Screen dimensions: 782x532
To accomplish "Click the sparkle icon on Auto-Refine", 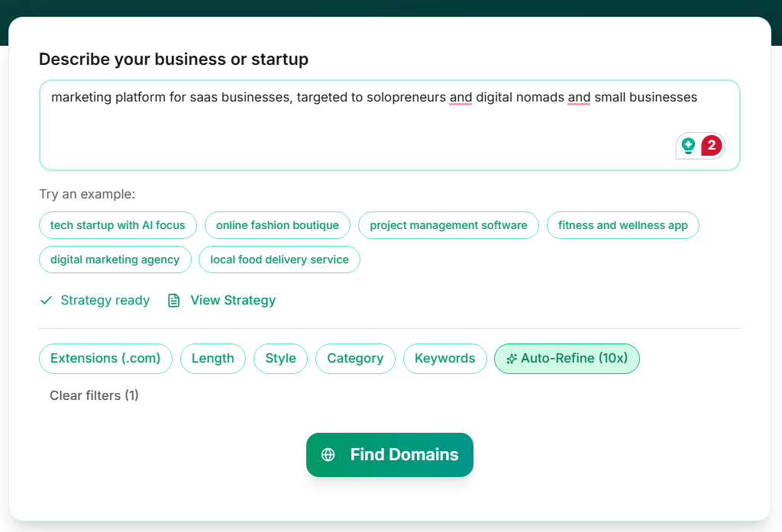I will click(x=511, y=358).
